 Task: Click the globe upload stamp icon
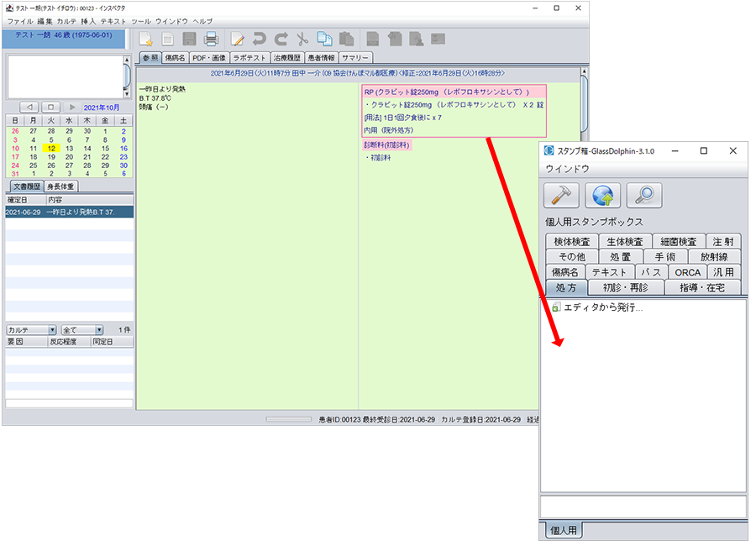[x=602, y=195]
